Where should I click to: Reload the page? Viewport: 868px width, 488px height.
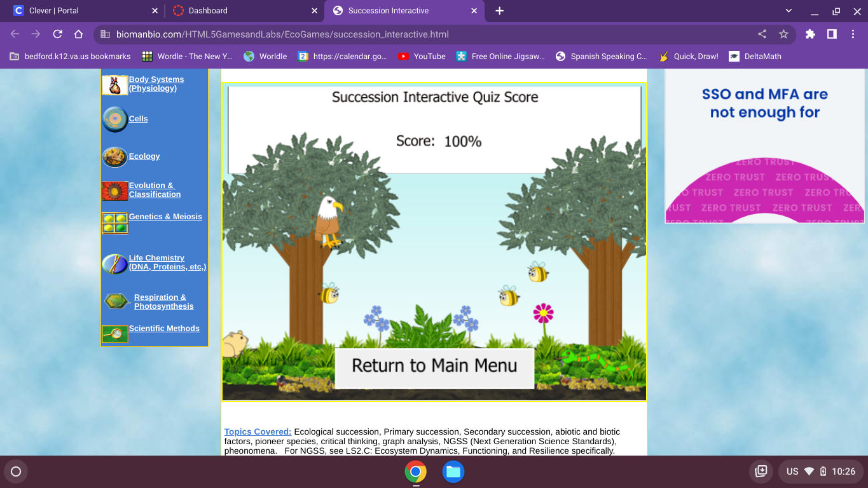[57, 34]
